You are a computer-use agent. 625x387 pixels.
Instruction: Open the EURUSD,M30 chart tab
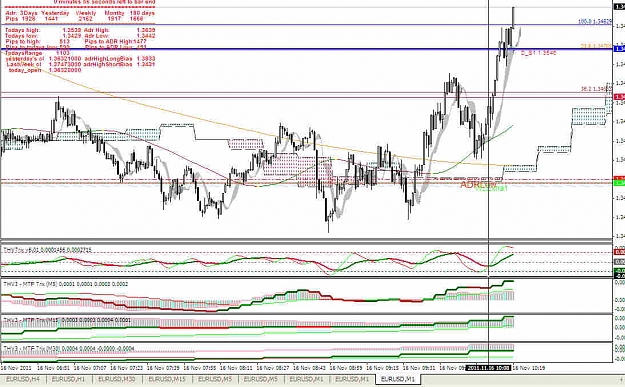pyautogui.click(x=117, y=379)
